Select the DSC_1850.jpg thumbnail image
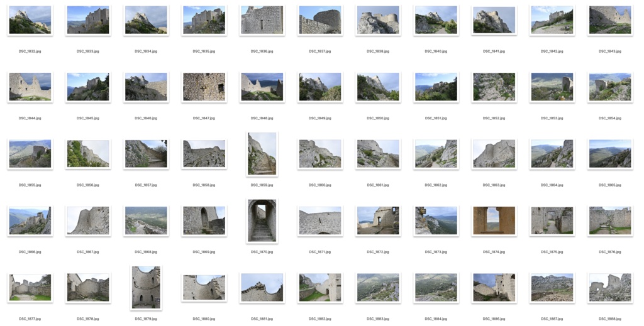Image resolution: width=644 pixels, height=326 pixels. (x=378, y=87)
